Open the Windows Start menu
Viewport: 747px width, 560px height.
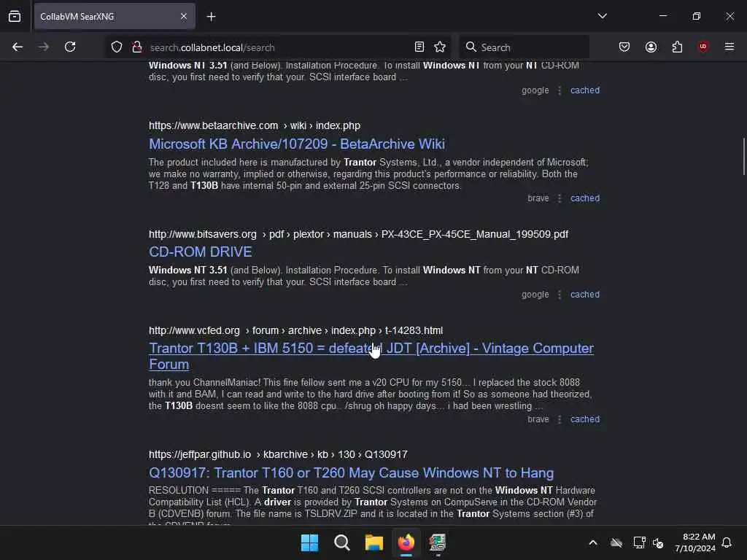click(x=309, y=542)
